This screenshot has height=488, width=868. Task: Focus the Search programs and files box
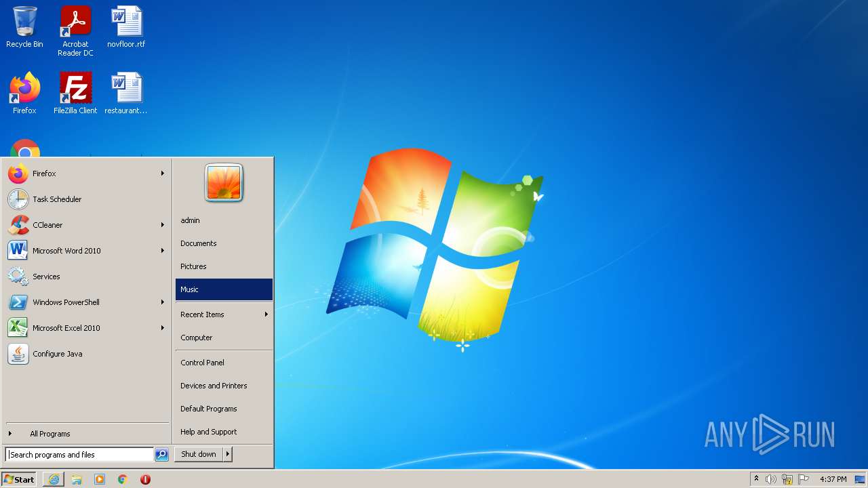pyautogui.click(x=79, y=455)
